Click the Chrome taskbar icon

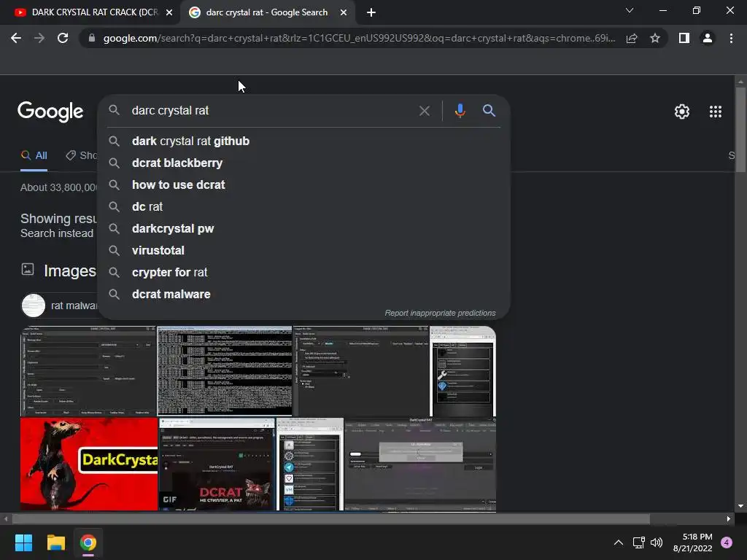pos(88,542)
